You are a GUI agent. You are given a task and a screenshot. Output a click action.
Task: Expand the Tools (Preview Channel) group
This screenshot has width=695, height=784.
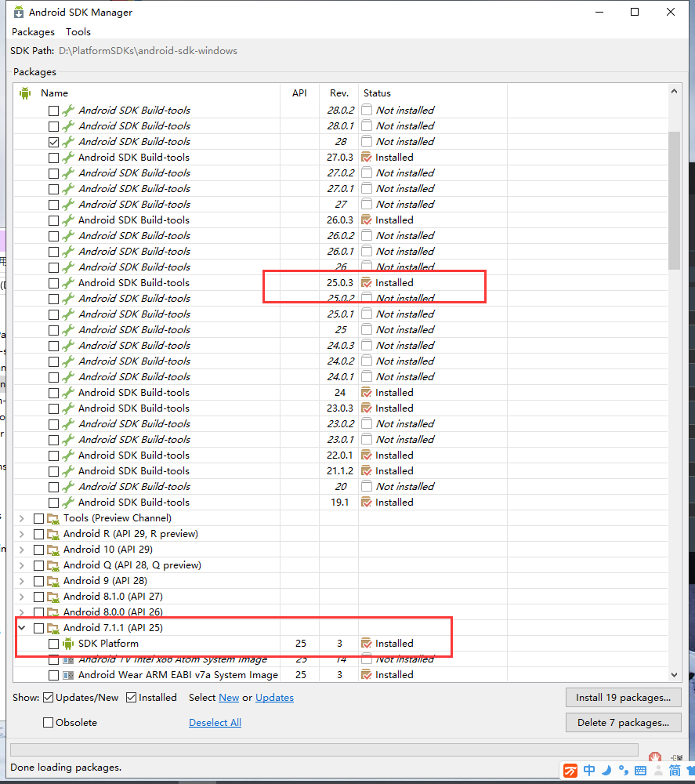click(21, 518)
